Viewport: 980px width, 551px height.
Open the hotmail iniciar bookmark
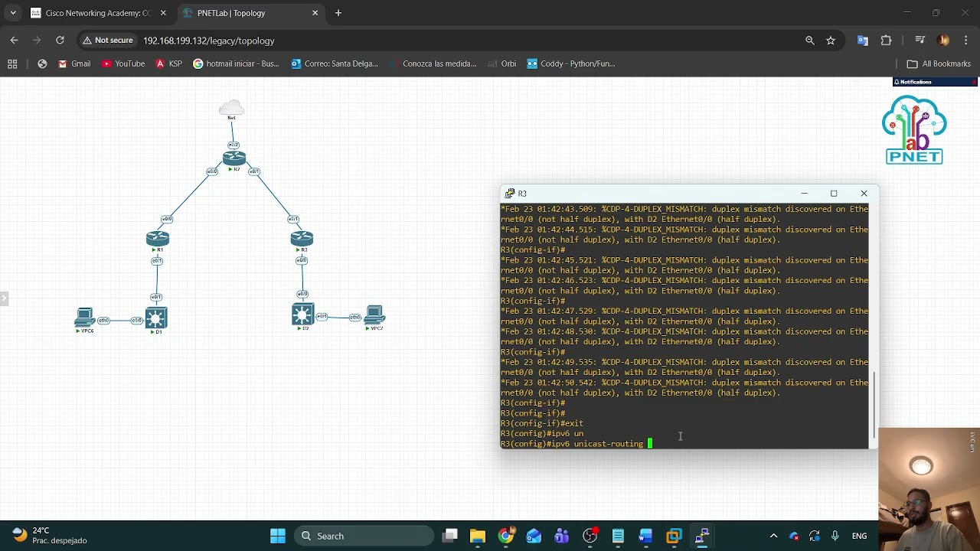[x=236, y=64]
